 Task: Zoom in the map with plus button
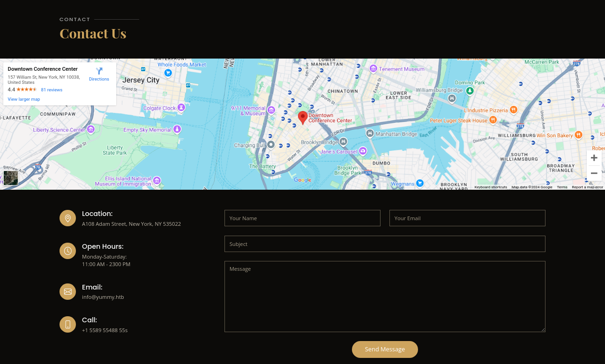click(x=594, y=158)
